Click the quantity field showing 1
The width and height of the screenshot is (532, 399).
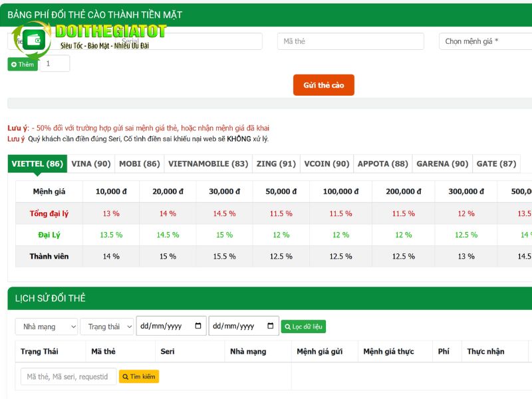click(x=55, y=63)
